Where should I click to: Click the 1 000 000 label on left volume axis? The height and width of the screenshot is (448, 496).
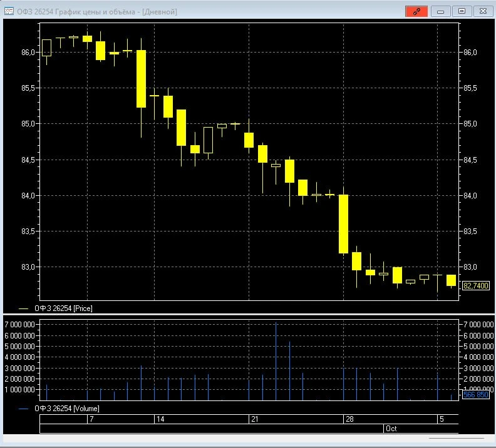(x=19, y=390)
